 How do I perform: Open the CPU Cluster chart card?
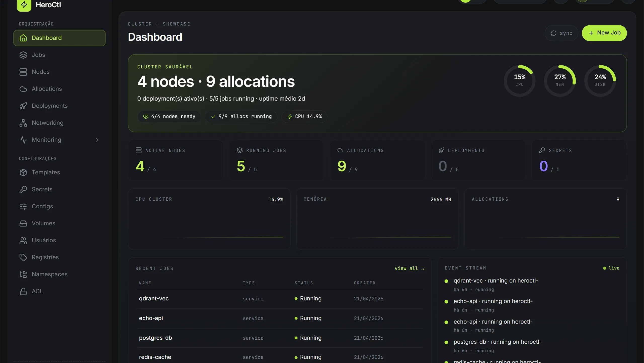[x=209, y=219]
